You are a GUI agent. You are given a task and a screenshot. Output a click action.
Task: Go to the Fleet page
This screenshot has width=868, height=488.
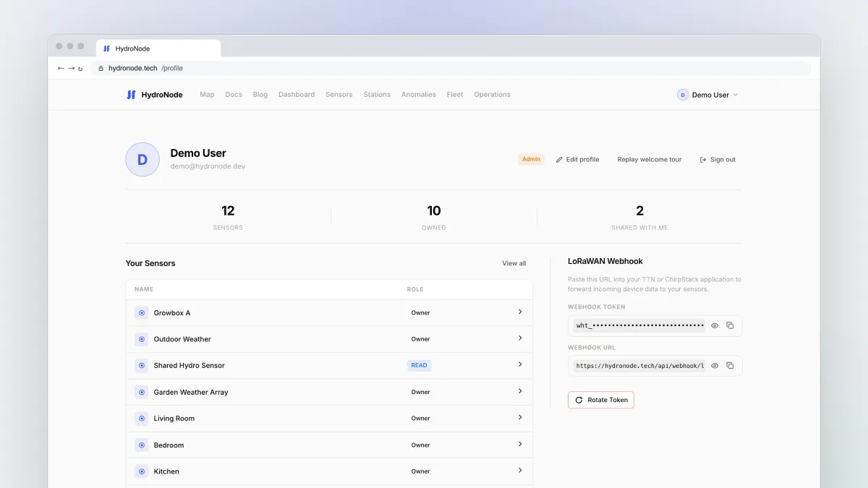(x=455, y=95)
